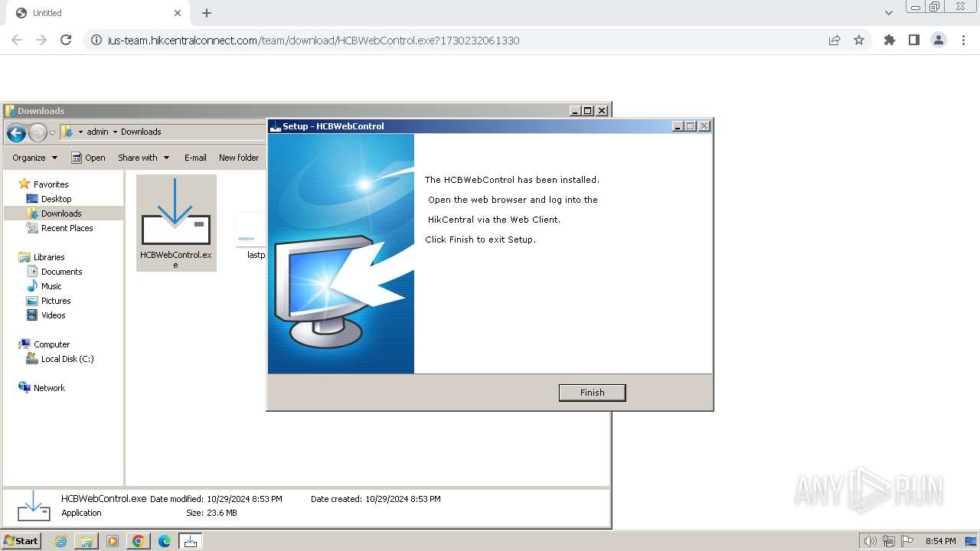This screenshot has width=980, height=551.
Task: Click the 8:54 PM clock
Action: point(940,541)
